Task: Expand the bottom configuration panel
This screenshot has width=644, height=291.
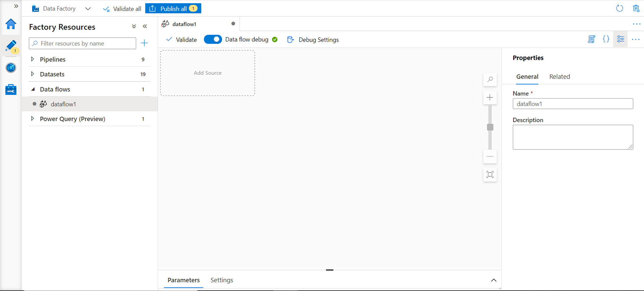Action: point(494,280)
